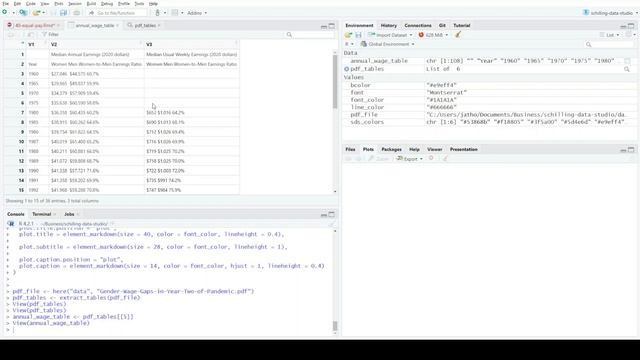This screenshot has width=640, height=360.
Task: Click the console vertical scrollbar
Action: pos(335,326)
